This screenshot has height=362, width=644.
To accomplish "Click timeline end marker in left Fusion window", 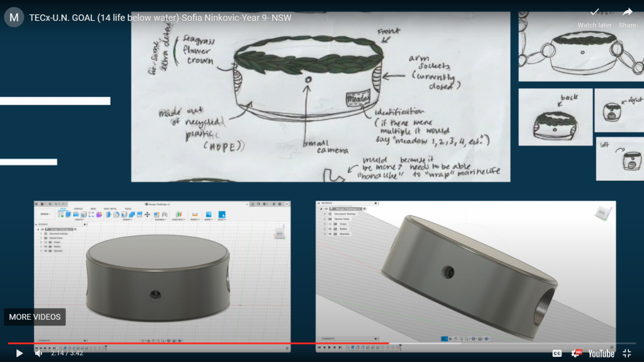I will click(x=106, y=348).
